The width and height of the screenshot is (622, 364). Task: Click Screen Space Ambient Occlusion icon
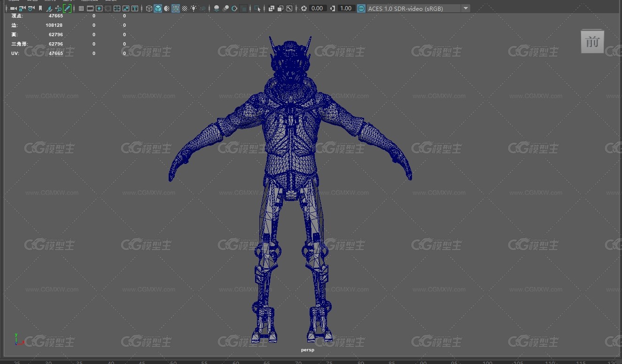click(217, 8)
